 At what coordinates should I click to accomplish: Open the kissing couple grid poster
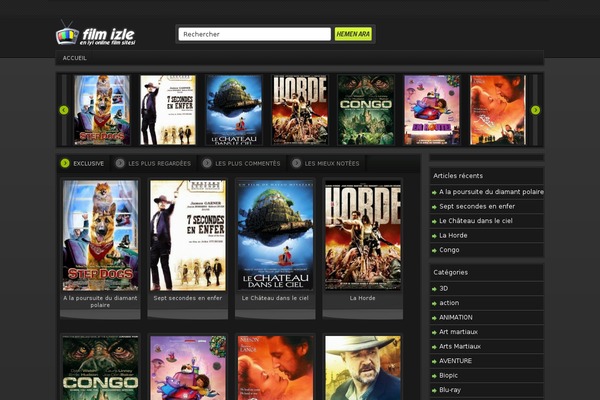click(275, 368)
